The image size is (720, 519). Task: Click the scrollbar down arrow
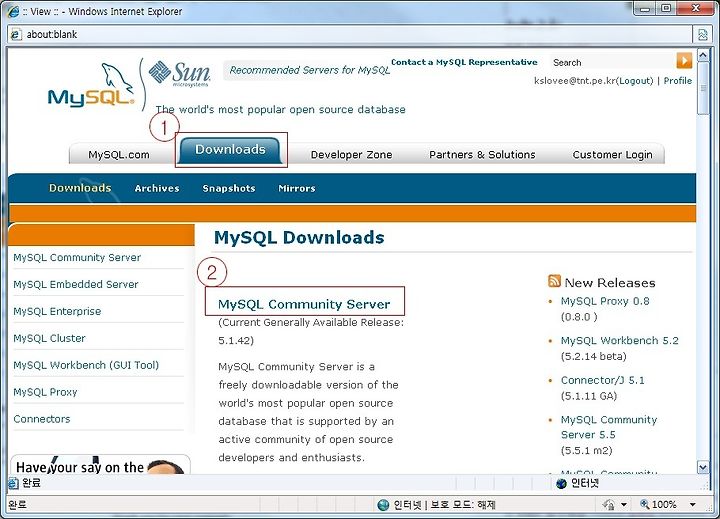coord(703,468)
